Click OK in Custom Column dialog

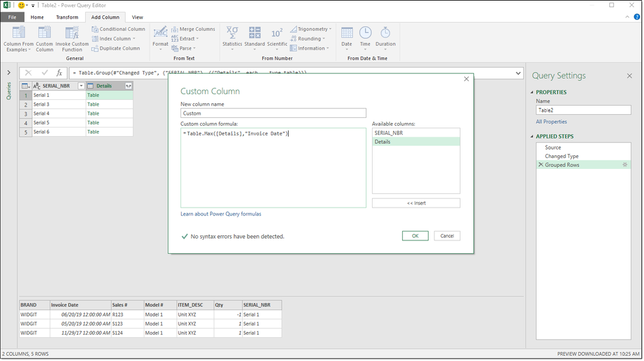click(x=415, y=236)
